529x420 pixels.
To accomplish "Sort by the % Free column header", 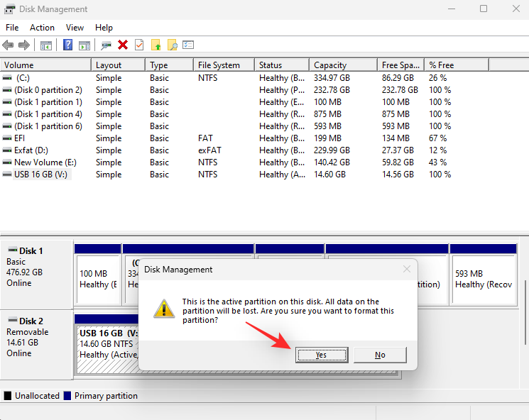I will 457,65.
